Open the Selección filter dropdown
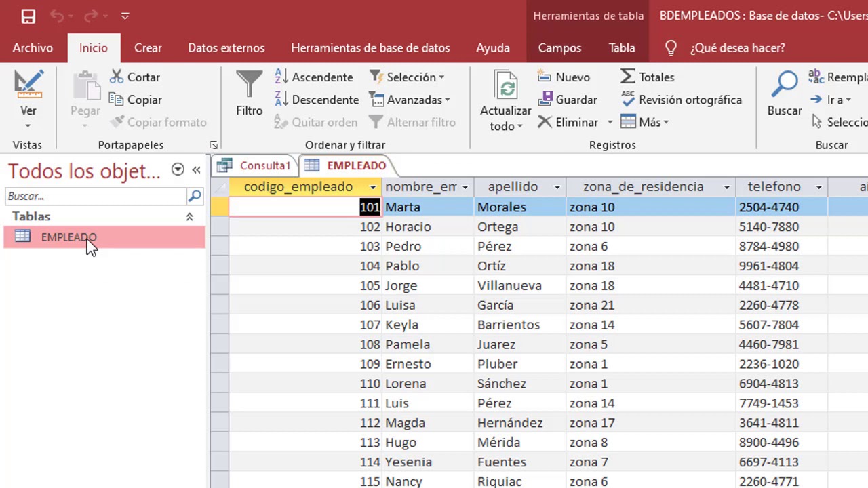 pos(407,77)
